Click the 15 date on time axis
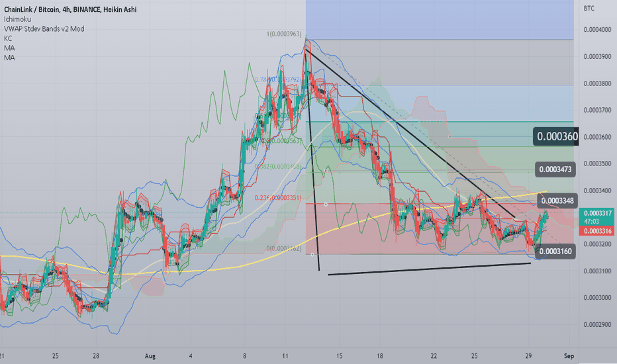The height and width of the screenshot is (364, 617). (339, 356)
